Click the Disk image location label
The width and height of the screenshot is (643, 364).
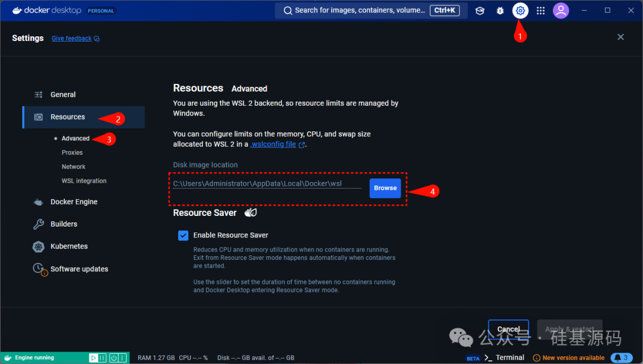pyautogui.click(x=205, y=165)
